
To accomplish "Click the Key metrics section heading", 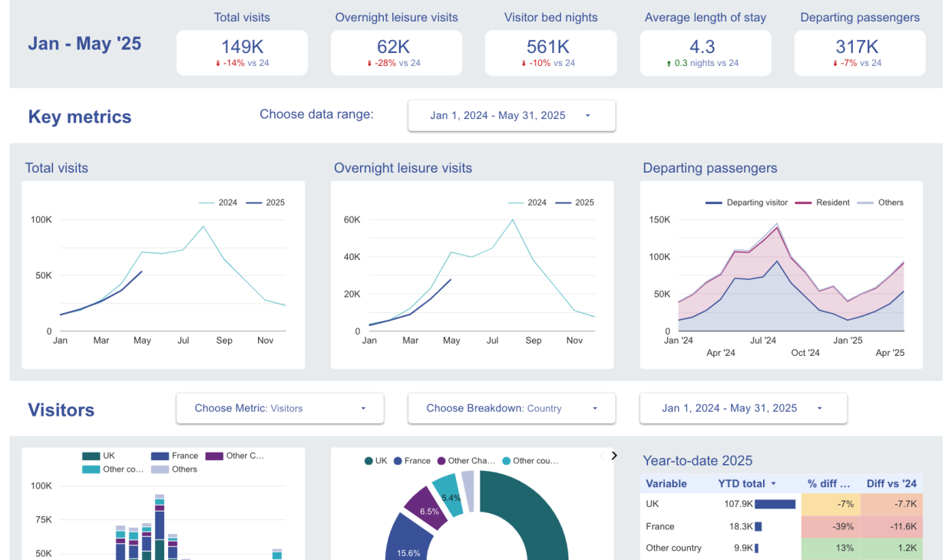I will click(80, 117).
